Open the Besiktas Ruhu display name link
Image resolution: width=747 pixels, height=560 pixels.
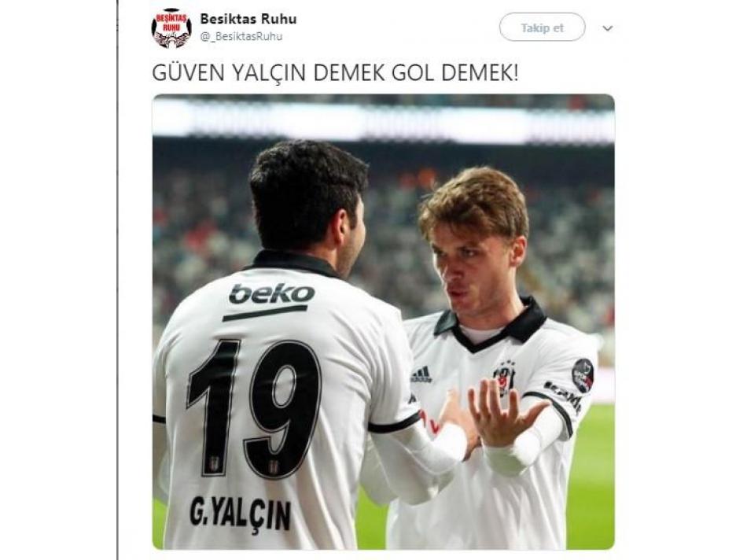tap(248, 19)
